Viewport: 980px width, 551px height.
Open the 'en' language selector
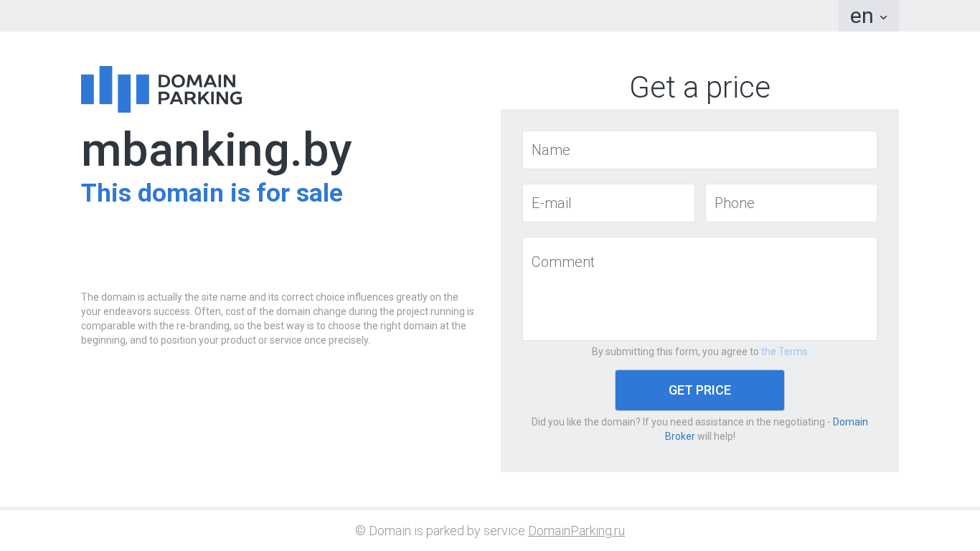pyautogui.click(x=862, y=16)
